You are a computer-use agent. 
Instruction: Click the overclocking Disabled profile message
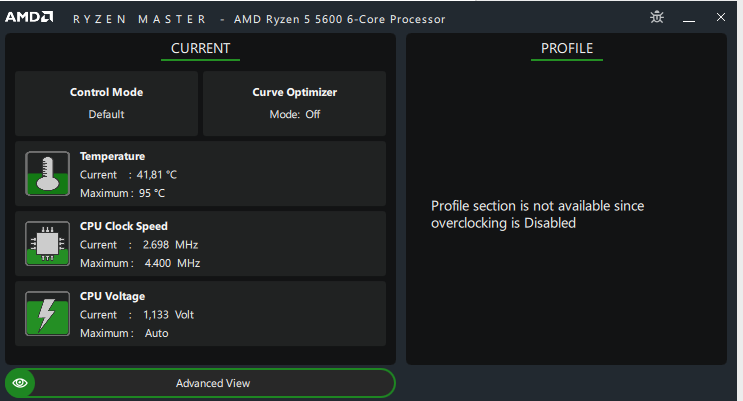point(537,214)
